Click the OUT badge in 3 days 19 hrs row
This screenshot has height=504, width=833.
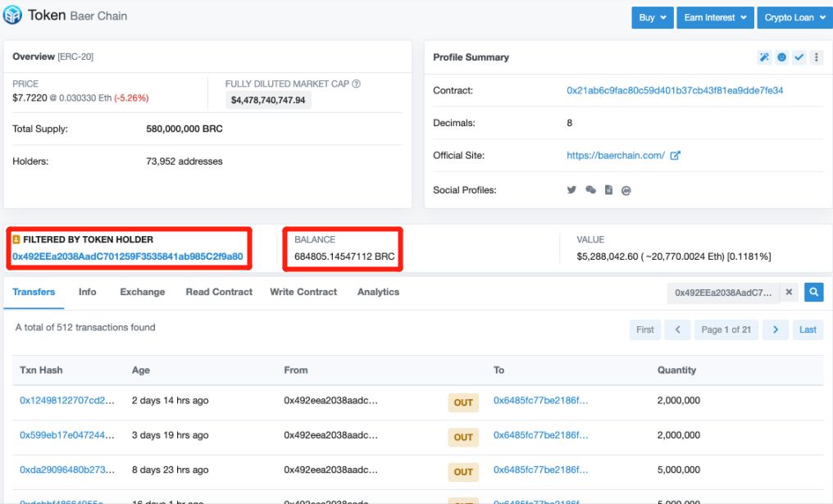click(x=463, y=437)
